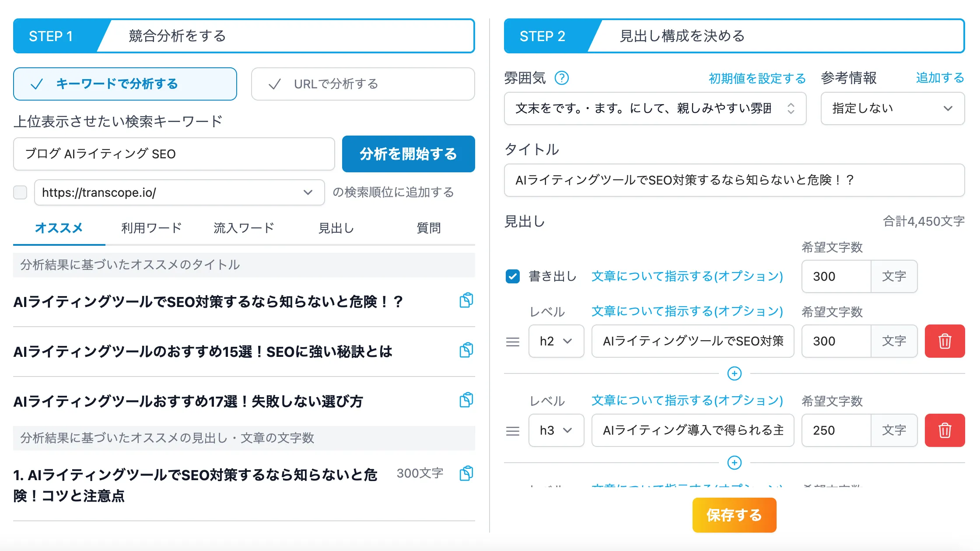Select キーワードで分析する mode
Screen dimensions: 980x551
125,84
